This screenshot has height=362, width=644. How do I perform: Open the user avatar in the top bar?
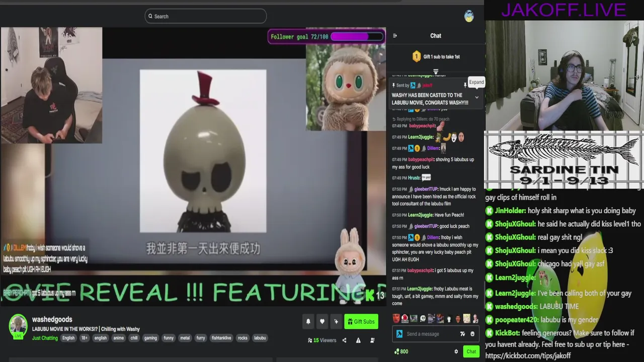coord(469,16)
